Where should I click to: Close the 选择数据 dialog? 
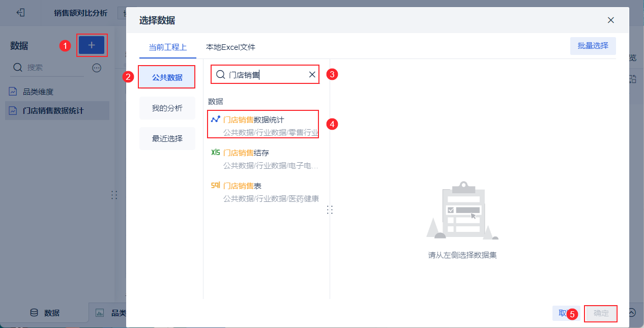click(611, 20)
